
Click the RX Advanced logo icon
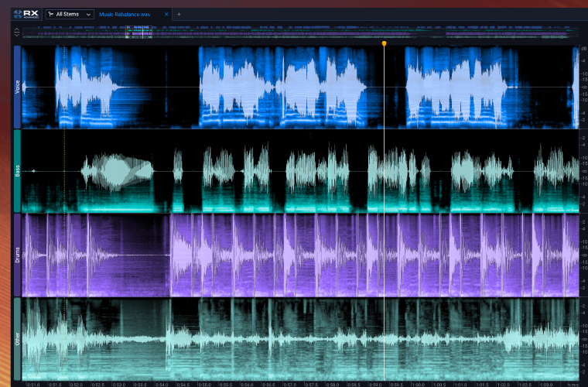[27, 14]
